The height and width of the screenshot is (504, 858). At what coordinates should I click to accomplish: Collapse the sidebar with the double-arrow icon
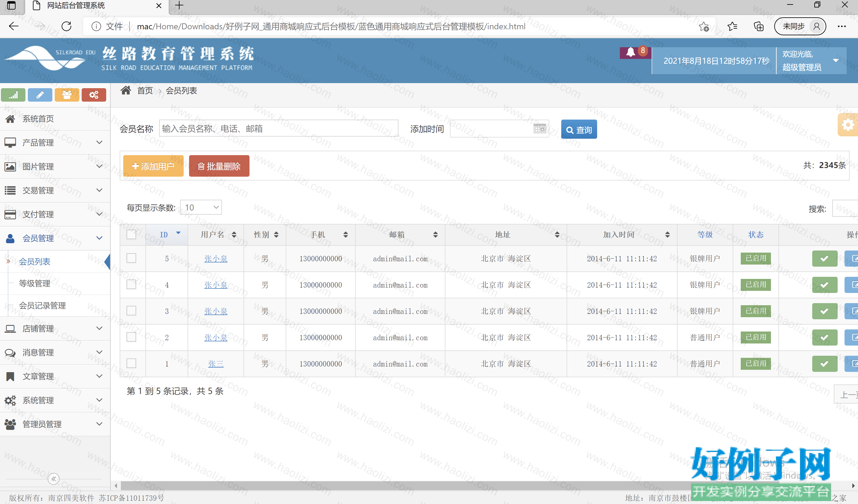54,479
